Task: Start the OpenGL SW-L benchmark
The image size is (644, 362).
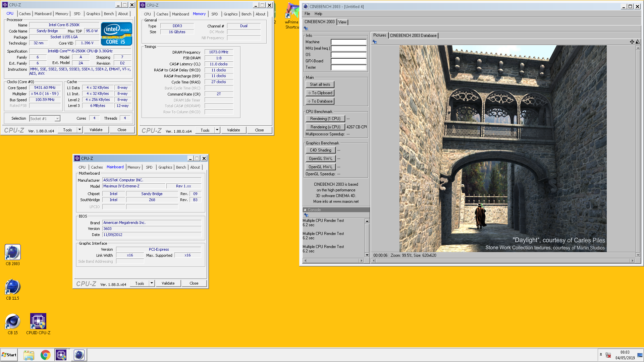Action: pos(320,159)
